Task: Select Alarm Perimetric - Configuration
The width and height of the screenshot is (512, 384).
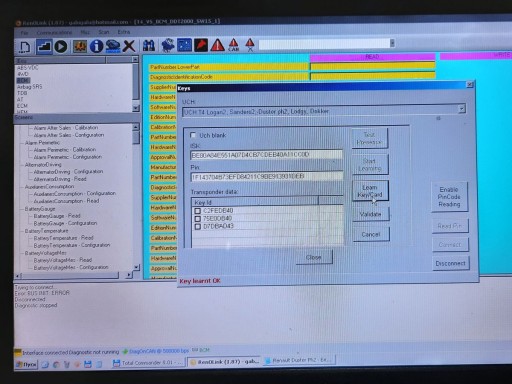Action: tap(68, 157)
